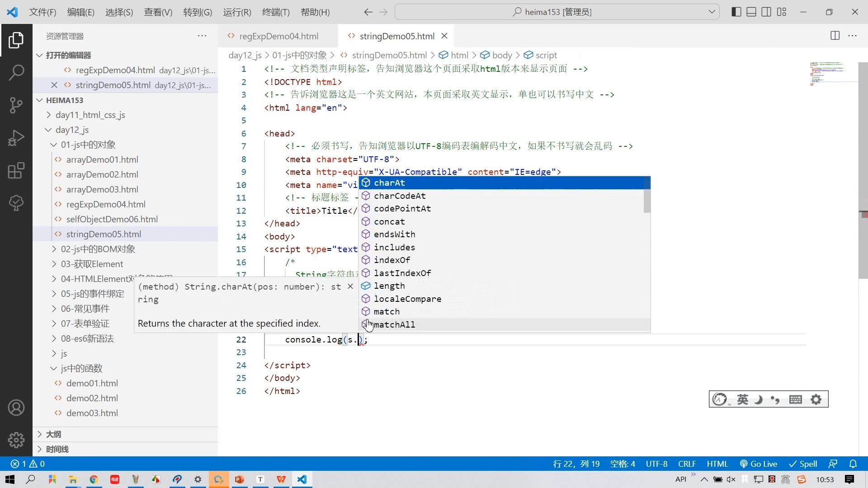
Task: Open the Search view in the activity bar
Action: click(x=16, y=72)
